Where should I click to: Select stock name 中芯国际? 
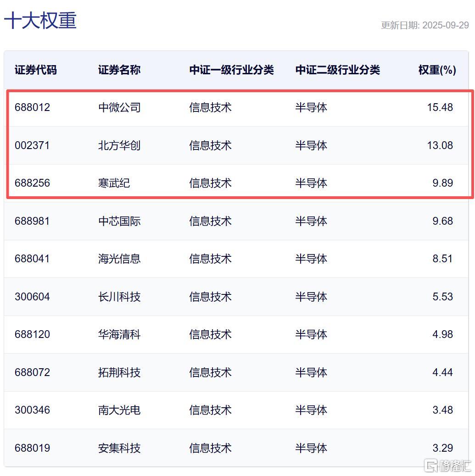[119, 221]
